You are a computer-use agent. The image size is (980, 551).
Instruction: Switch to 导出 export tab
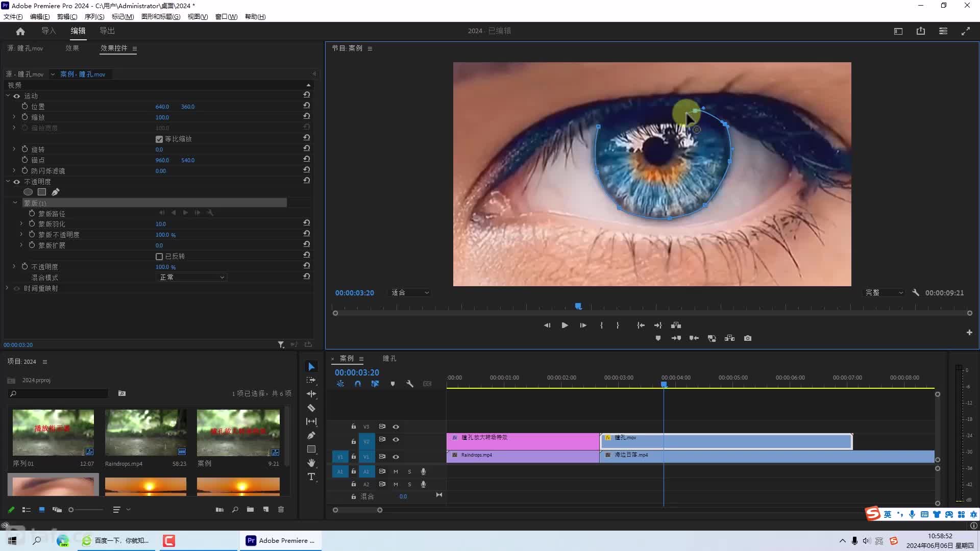[x=107, y=31]
